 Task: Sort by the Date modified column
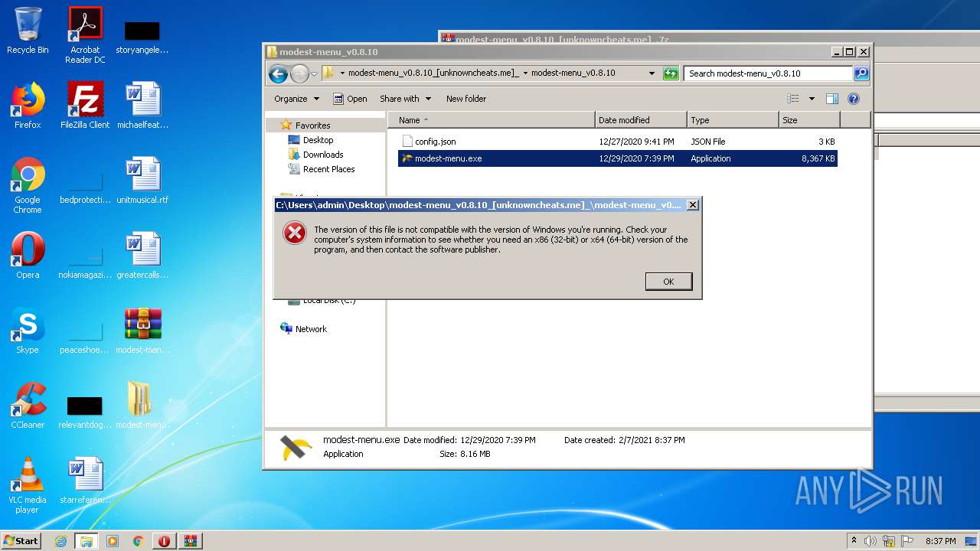[641, 120]
